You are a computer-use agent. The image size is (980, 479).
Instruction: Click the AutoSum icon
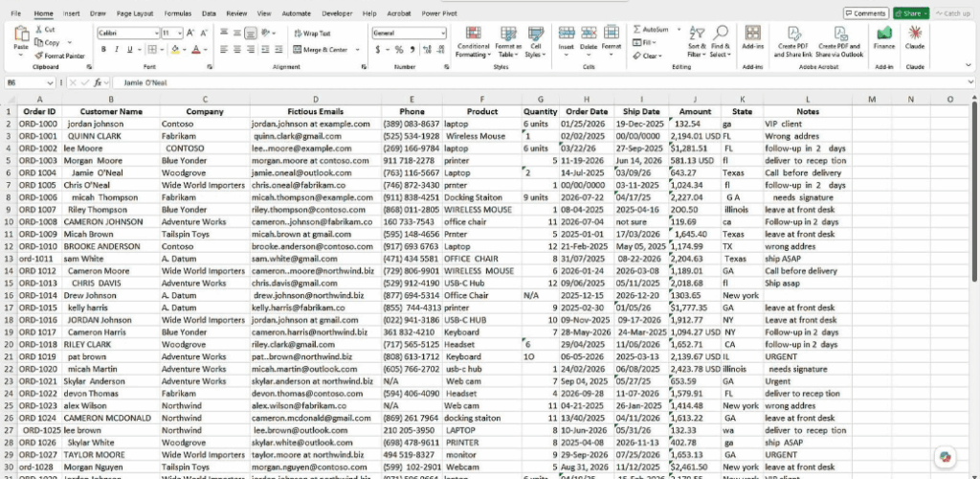point(636,30)
